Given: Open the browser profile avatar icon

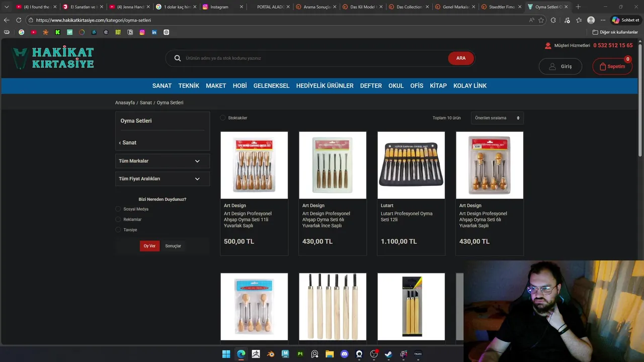Looking at the screenshot, I should point(591,20).
